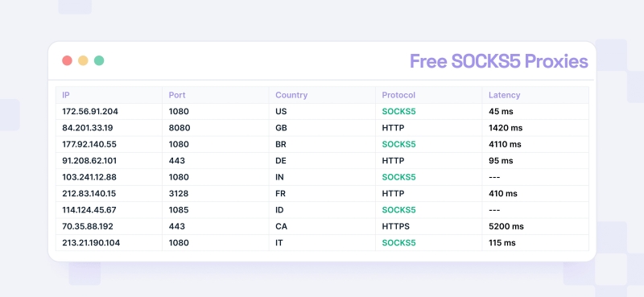The height and width of the screenshot is (297, 644).
Task: Click SOCKS5 in the US row
Action: [398, 111]
